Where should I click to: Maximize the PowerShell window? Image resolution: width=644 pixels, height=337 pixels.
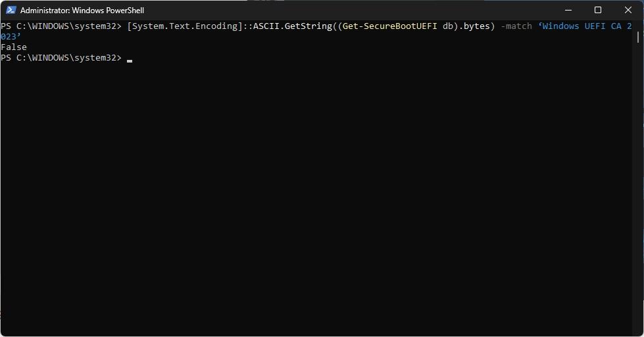[598, 10]
